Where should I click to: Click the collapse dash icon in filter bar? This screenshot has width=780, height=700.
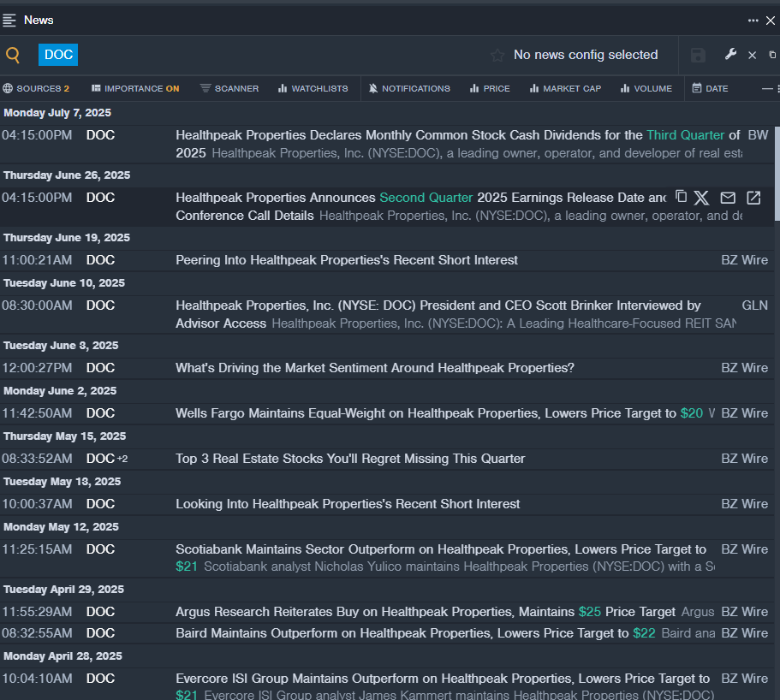(767, 88)
